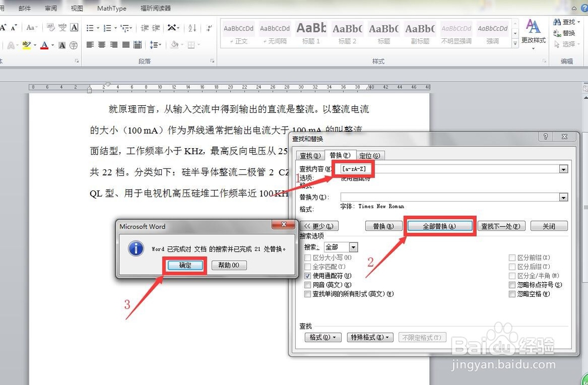
Task: Open the 查找内容 dropdown arrow
Action: click(x=564, y=169)
